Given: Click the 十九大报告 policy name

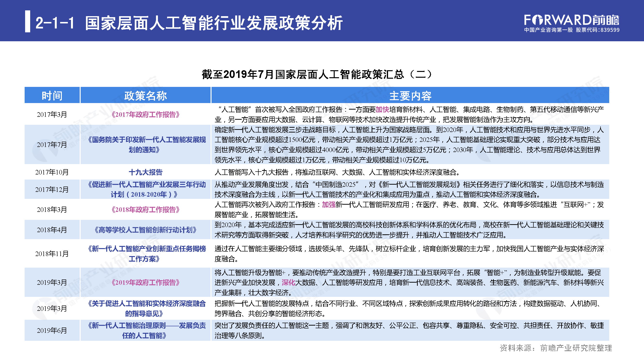Looking at the screenshot, I should [x=145, y=172].
